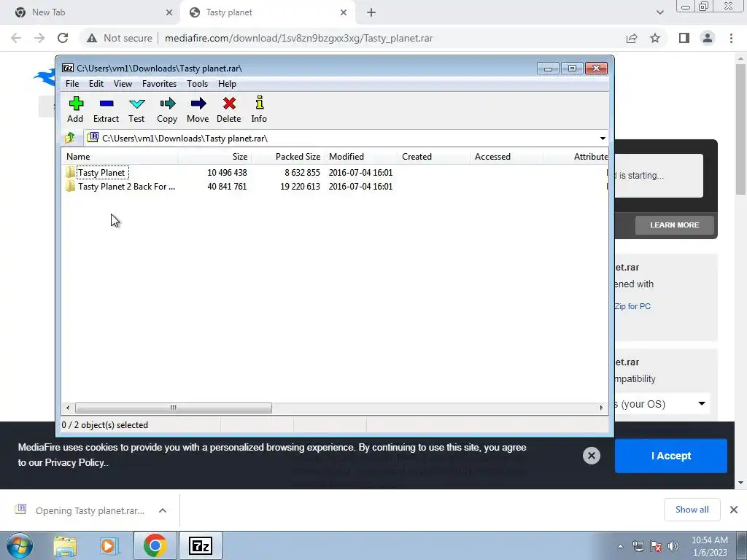Sort by Modified column header
The image size is (747, 560).
point(360,157)
